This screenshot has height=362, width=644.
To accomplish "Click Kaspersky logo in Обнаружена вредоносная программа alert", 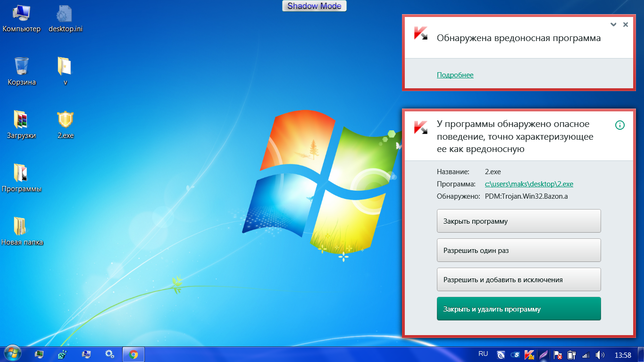I will point(420,33).
